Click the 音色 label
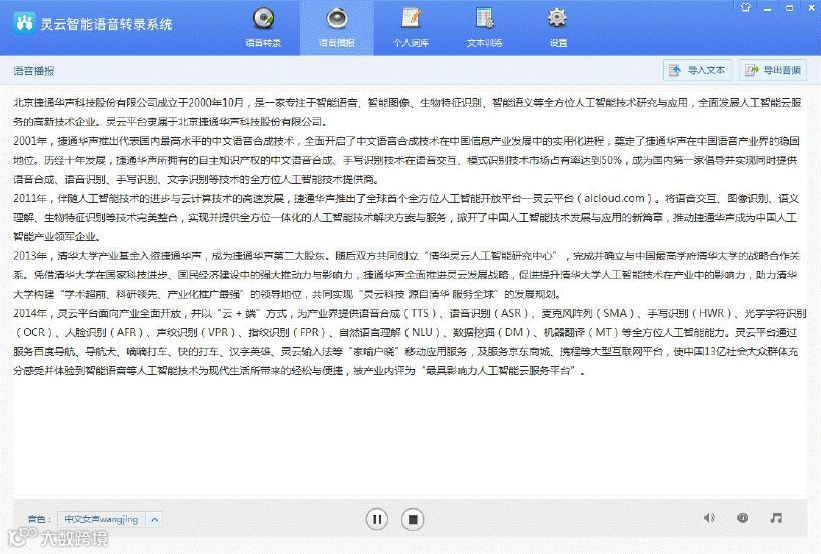This screenshot has height=554, width=821. 39,519
